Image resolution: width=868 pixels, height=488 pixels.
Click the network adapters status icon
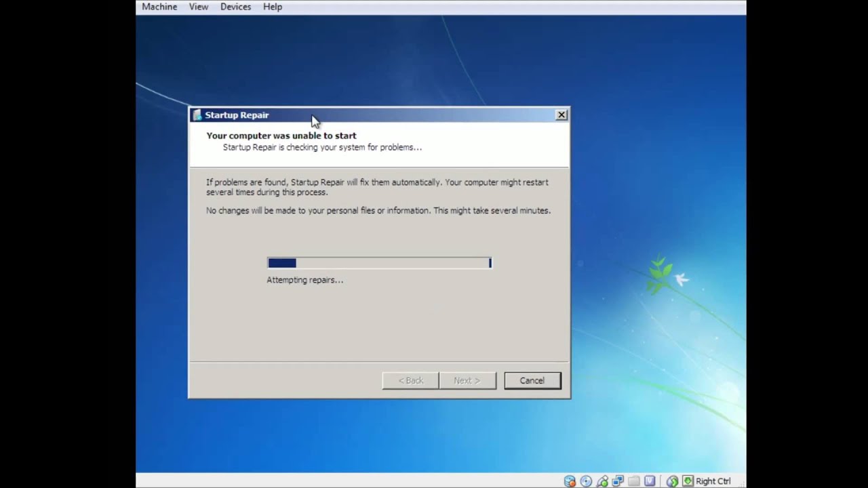[x=618, y=481]
